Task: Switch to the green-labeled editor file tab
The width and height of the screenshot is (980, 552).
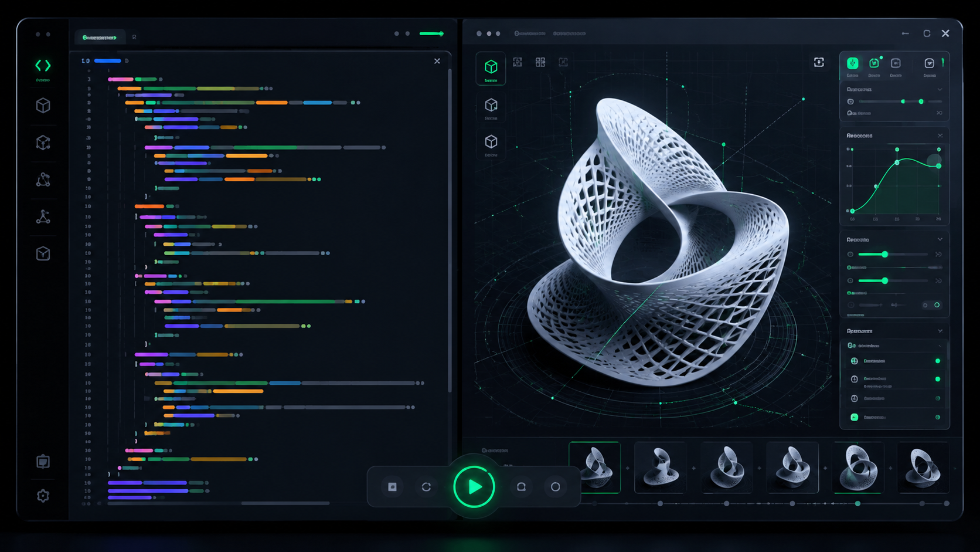Action: 100,38
